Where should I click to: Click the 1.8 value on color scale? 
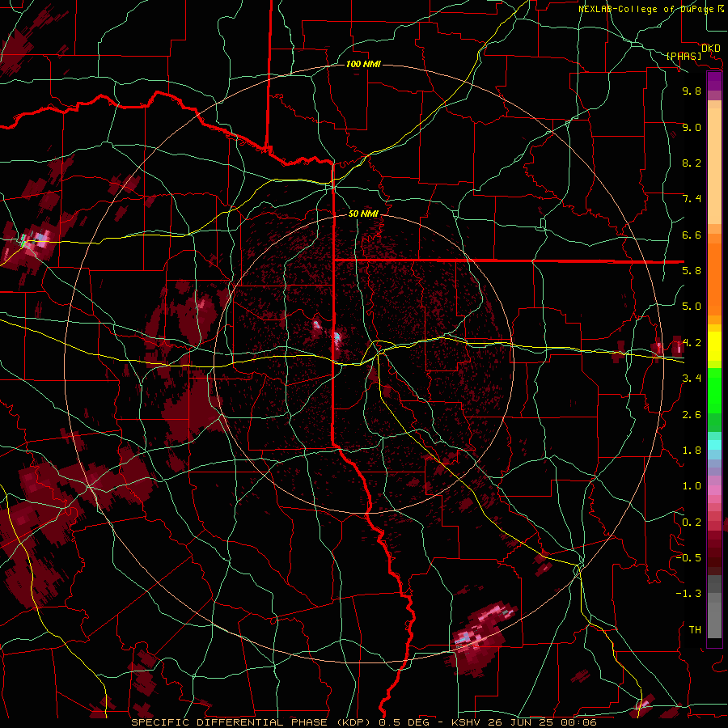point(692,451)
